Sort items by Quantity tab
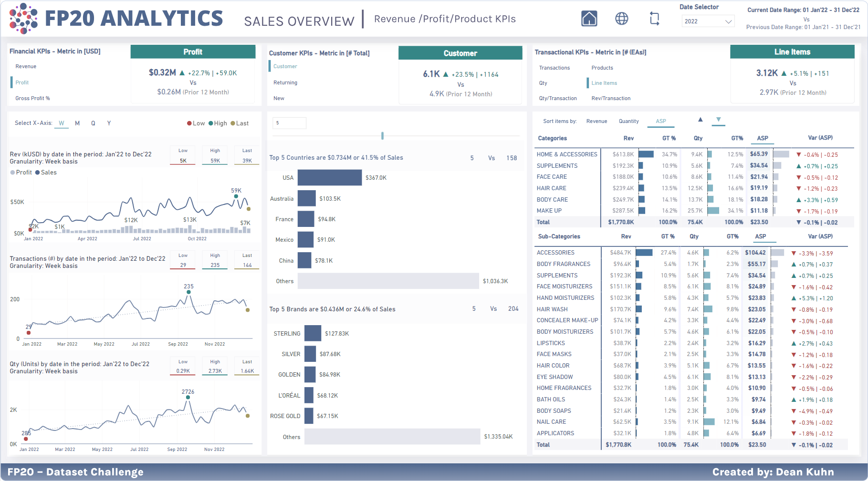 [628, 122]
